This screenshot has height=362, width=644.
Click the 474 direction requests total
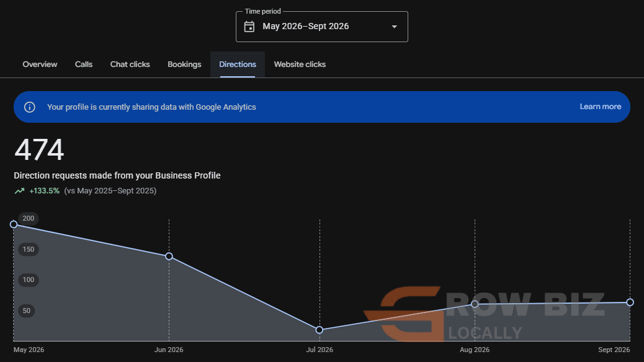pyautogui.click(x=40, y=149)
